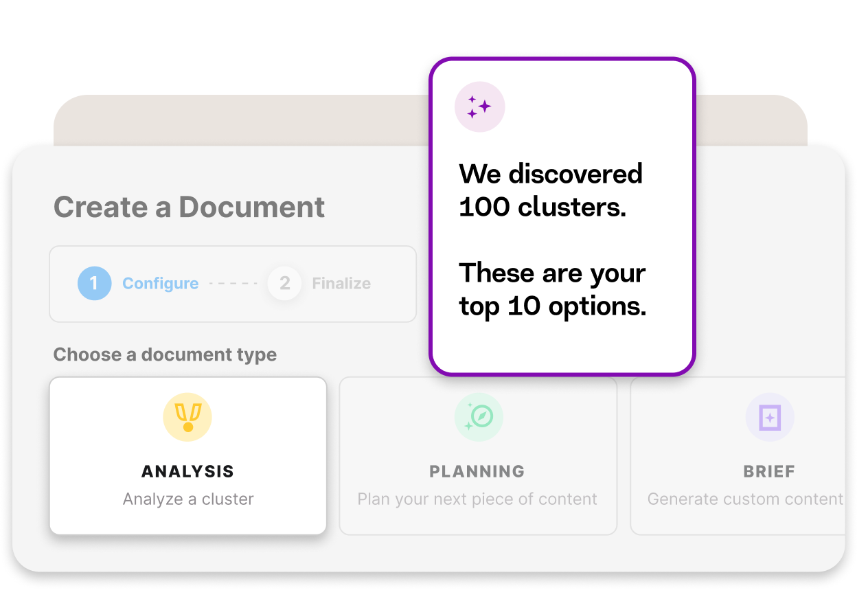Click the purple frame icon above BRIEF
This screenshot has height=610, width=868.
(x=770, y=416)
